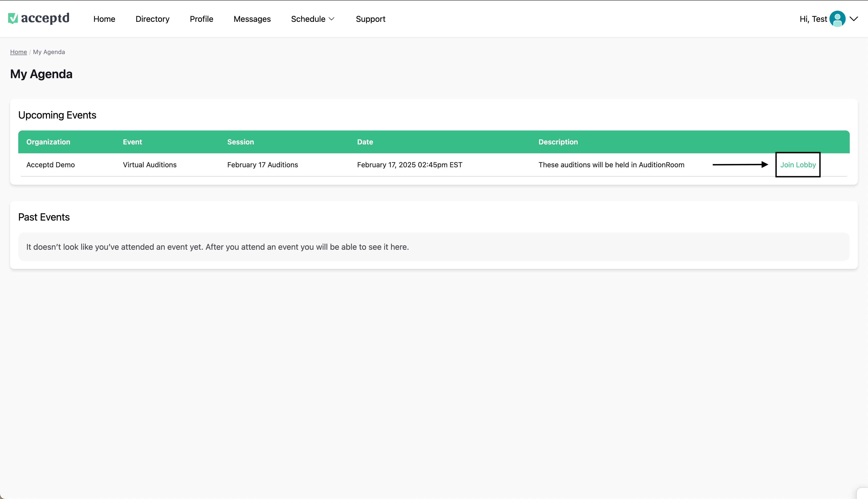Expand the user account chevron menu

[x=854, y=19]
